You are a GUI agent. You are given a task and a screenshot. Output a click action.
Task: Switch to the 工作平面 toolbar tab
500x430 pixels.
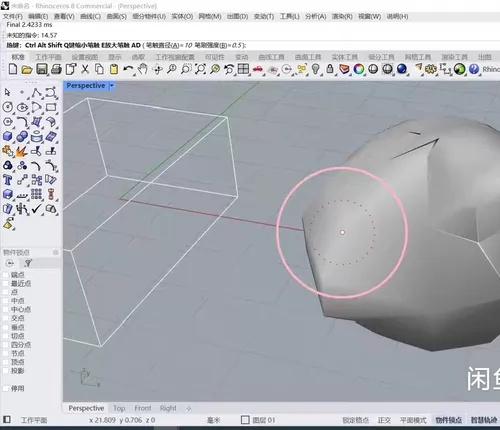tap(49, 57)
